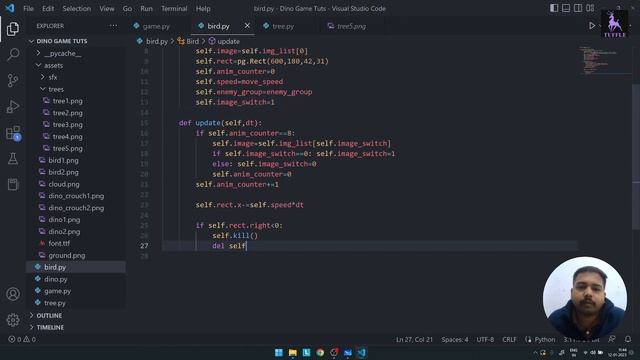640x360 pixels.
Task: Open the Help menu
Action: point(203,8)
